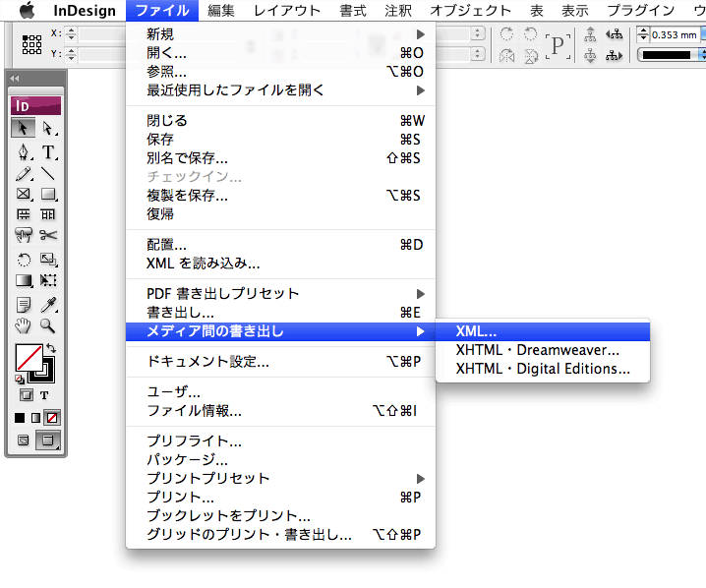706x588 pixels.
Task: Click the Y coordinate stepper
Action: tap(71, 54)
